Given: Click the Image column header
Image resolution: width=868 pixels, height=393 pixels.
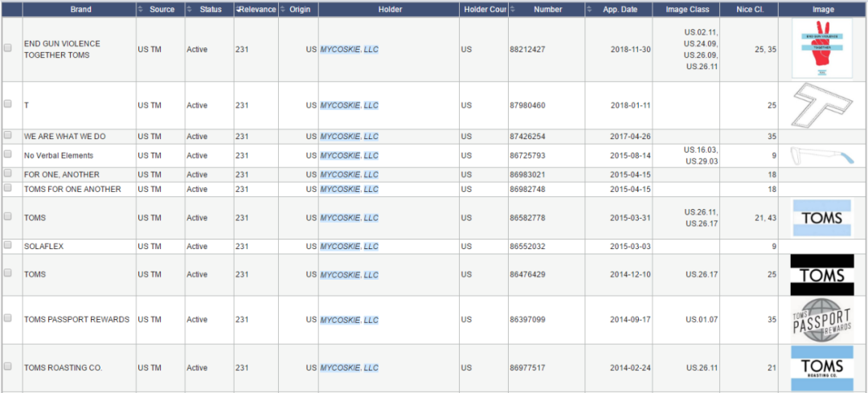Looking at the screenshot, I should (823, 10).
